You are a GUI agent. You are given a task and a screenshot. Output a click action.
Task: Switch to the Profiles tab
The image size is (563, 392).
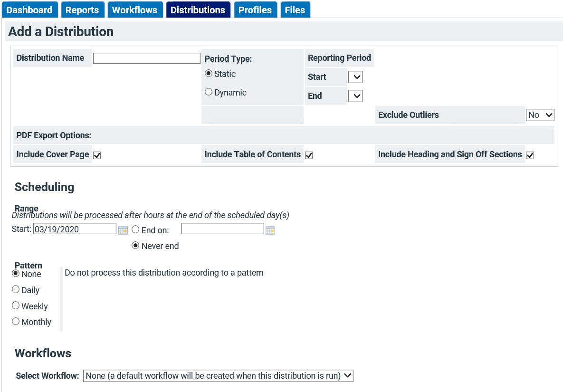(x=255, y=10)
